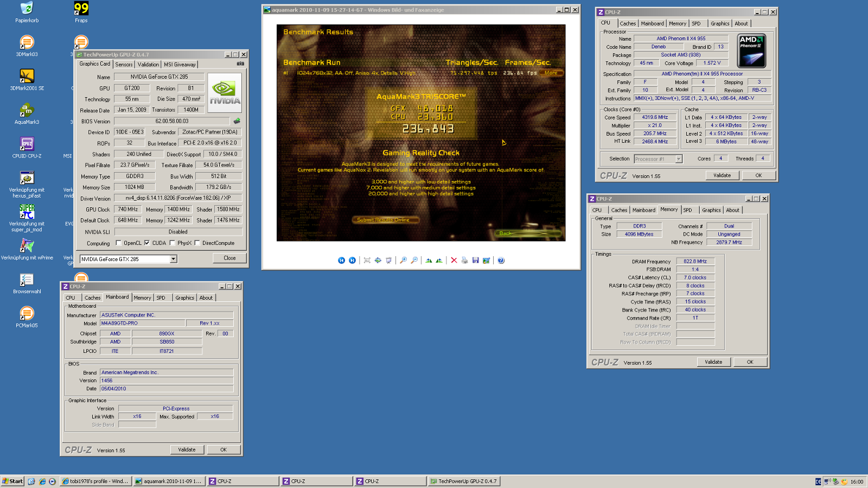The width and height of the screenshot is (868, 488).
Task: Open SPD tab in top-right CPU-Z window
Action: click(696, 23)
